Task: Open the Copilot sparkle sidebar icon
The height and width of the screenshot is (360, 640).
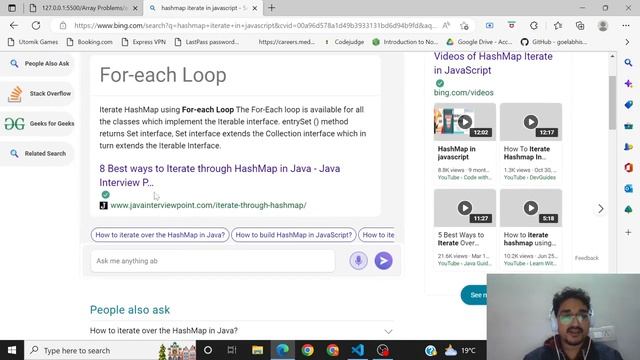Action: point(628,84)
